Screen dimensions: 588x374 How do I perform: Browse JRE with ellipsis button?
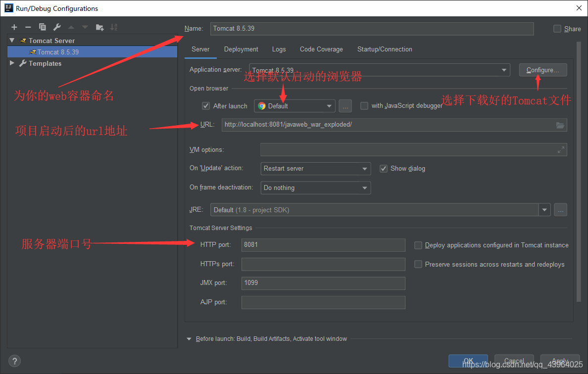click(560, 210)
